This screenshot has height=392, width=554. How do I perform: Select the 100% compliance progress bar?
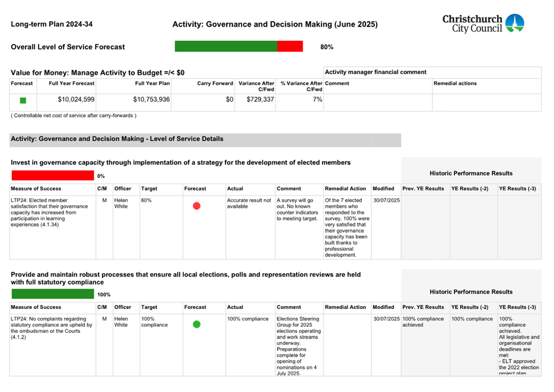(50, 294)
